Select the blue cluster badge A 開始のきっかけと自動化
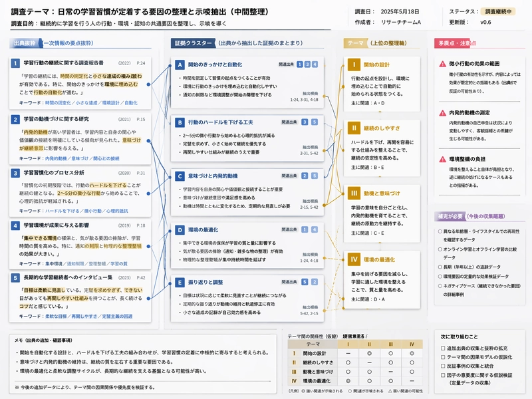Viewport: 532px width, 399px height. [x=180, y=65]
